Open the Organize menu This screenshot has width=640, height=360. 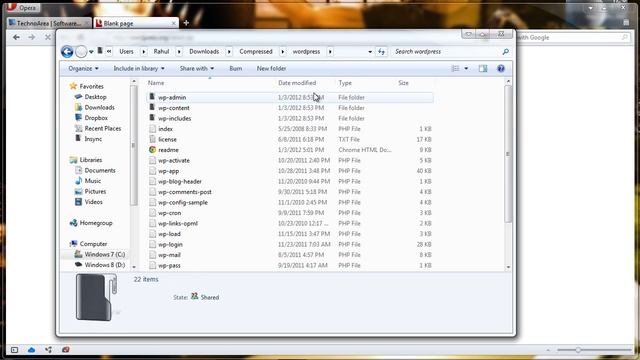pyautogui.click(x=83, y=69)
